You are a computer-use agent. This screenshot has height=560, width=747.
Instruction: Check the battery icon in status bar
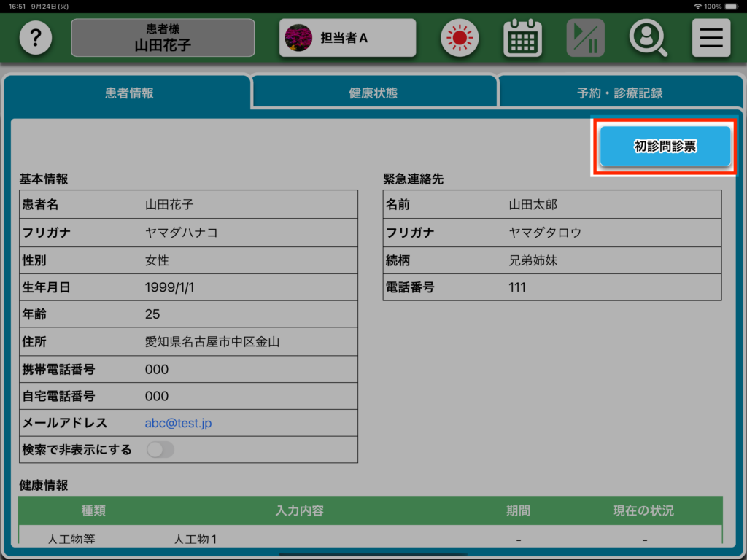[x=734, y=7]
